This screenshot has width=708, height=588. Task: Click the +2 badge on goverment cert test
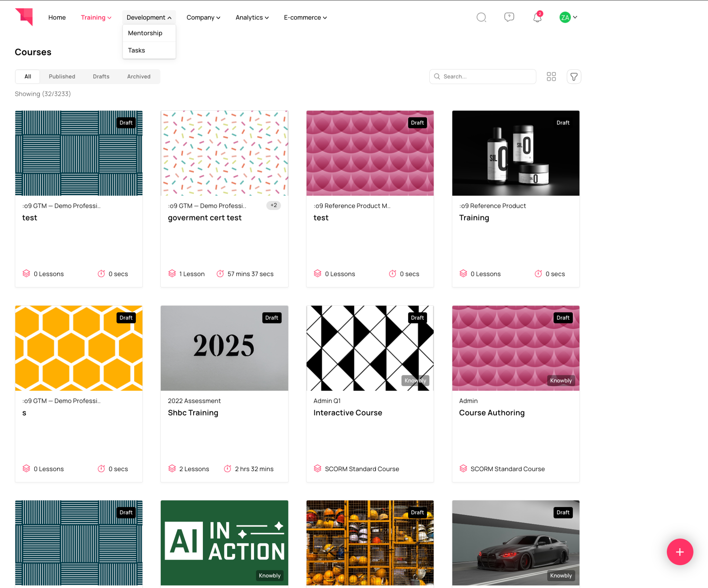click(x=273, y=205)
